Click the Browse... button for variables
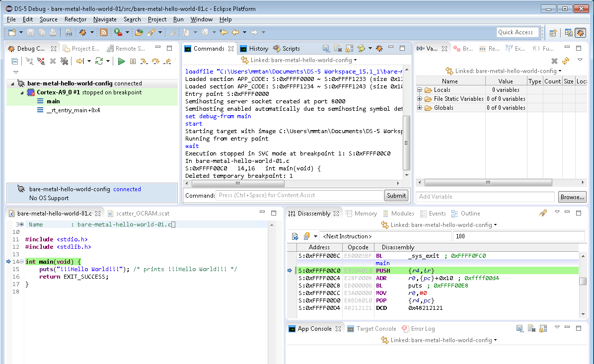Image resolution: width=594 pixels, height=364 pixels. (x=572, y=197)
